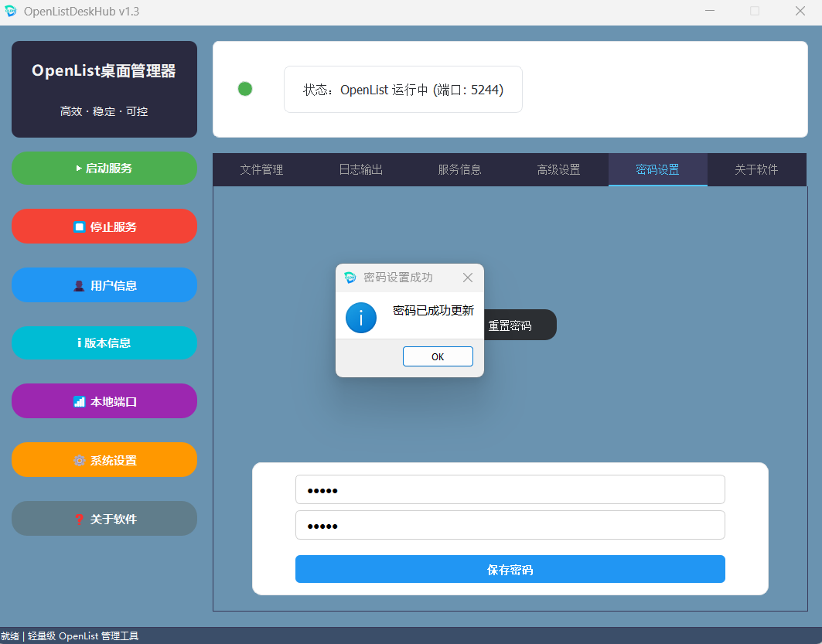Click the 高效 · 稳定 · 可控 tagline
Viewport: 822px width, 644px height.
click(104, 111)
